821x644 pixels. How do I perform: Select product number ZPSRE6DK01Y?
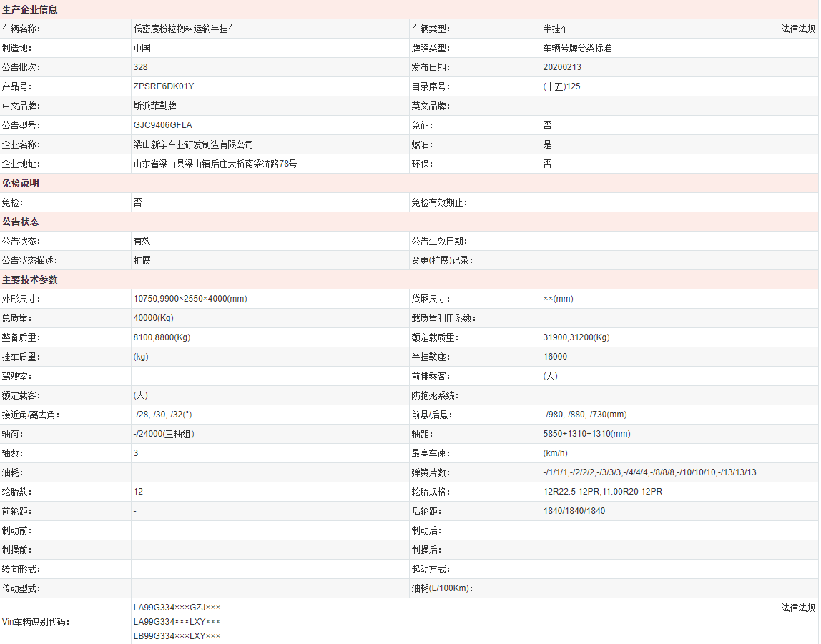(x=163, y=86)
